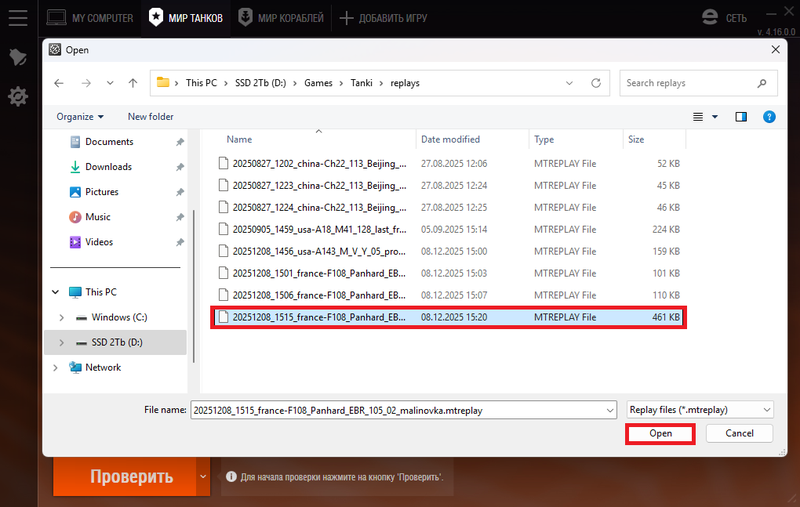Screen dimensions: 800x507
Task: Click SSD 2Tb (D:) in the breadcrumb
Action: click(x=261, y=83)
